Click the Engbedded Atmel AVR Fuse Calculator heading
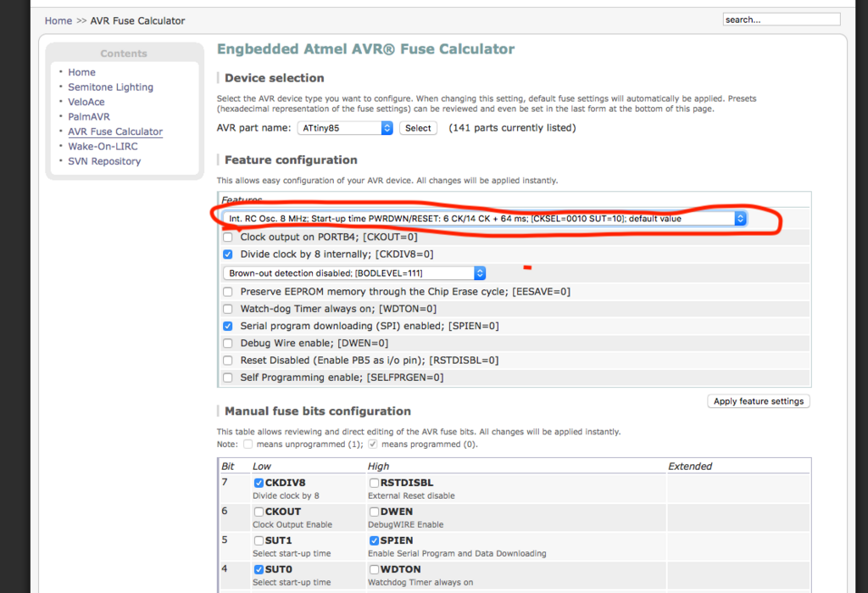The image size is (868, 593). click(365, 49)
